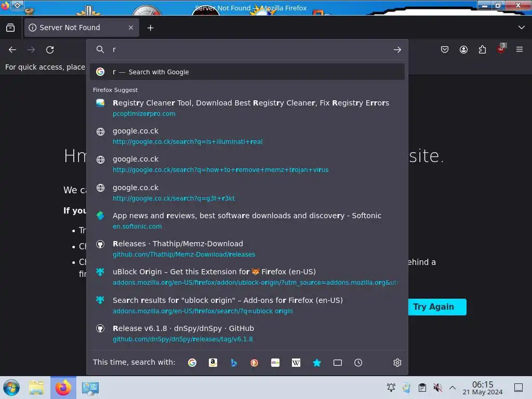Click the Try Again button
This screenshot has width=532, height=399.
pyautogui.click(x=437, y=307)
